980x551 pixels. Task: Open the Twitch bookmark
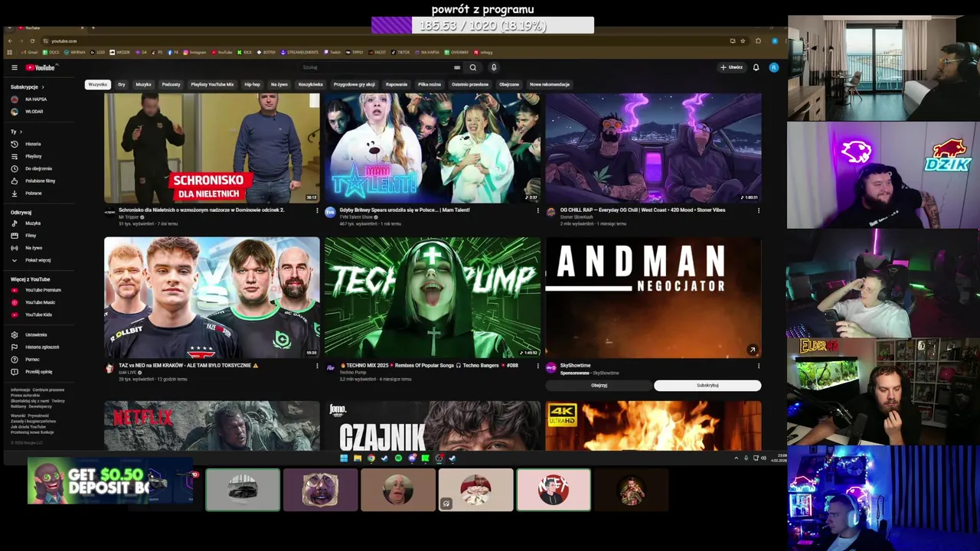click(332, 52)
